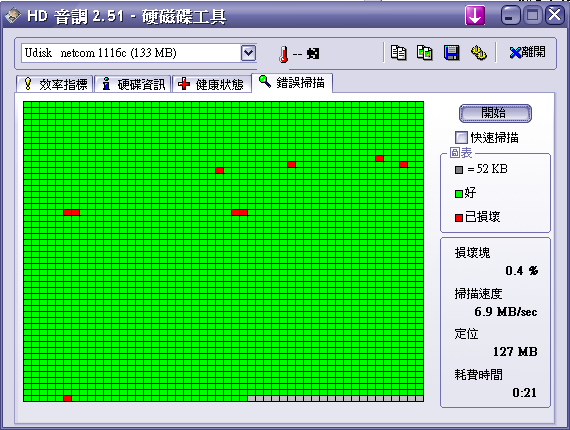Click the copy text to clipboard icon

pos(398,53)
